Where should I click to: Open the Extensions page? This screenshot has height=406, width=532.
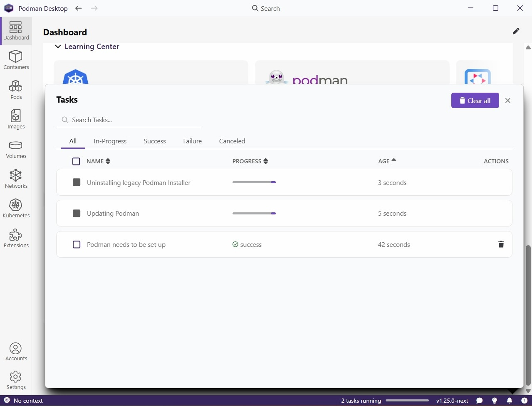[x=16, y=239]
